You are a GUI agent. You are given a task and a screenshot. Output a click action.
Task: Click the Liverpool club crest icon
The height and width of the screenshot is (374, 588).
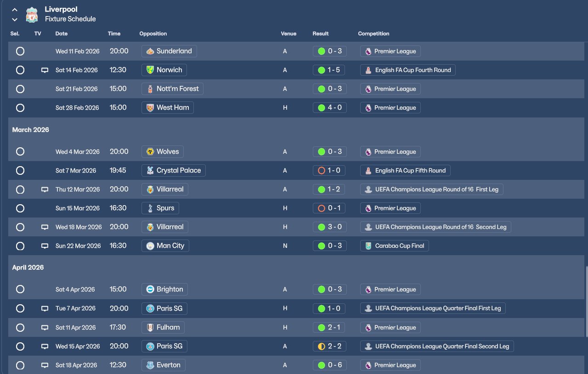(32, 14)
